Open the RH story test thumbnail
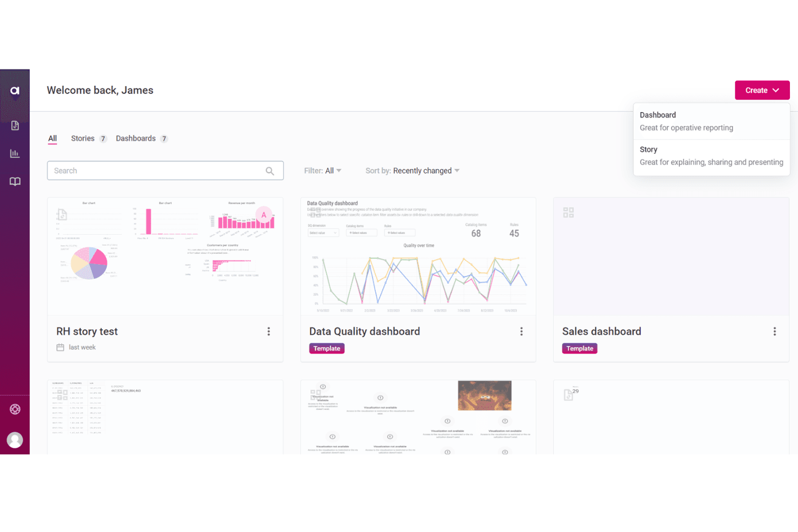Screen dimensions: 798x532 coord(165,257)
